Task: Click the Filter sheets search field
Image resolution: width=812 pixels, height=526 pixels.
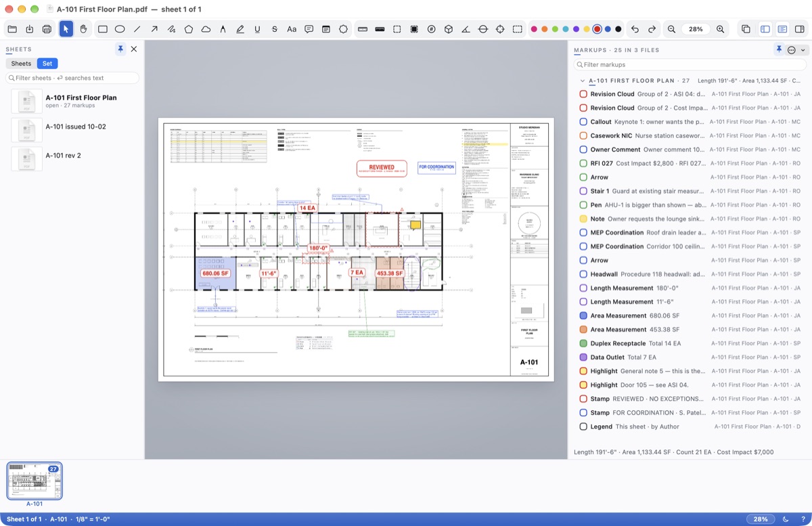Action: tap(73, 78)
